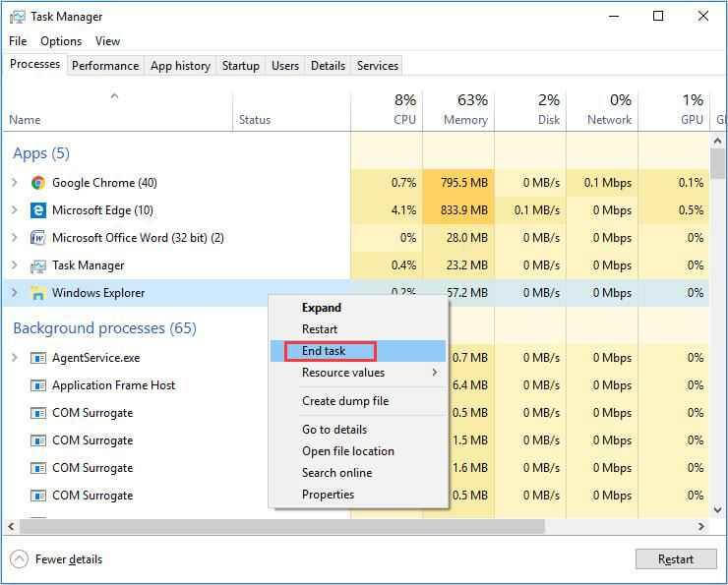The height and width of the screenshot is (585, 728).
Task: Click the vertical scrollbar up arrow
Action: [x=718, y=141]
